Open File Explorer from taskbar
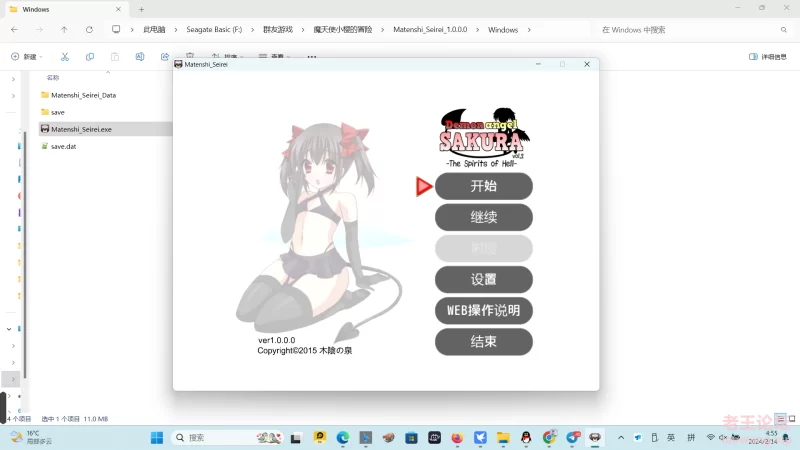The image size is (800, 450). pyautogui.click(x=503, y=438)
